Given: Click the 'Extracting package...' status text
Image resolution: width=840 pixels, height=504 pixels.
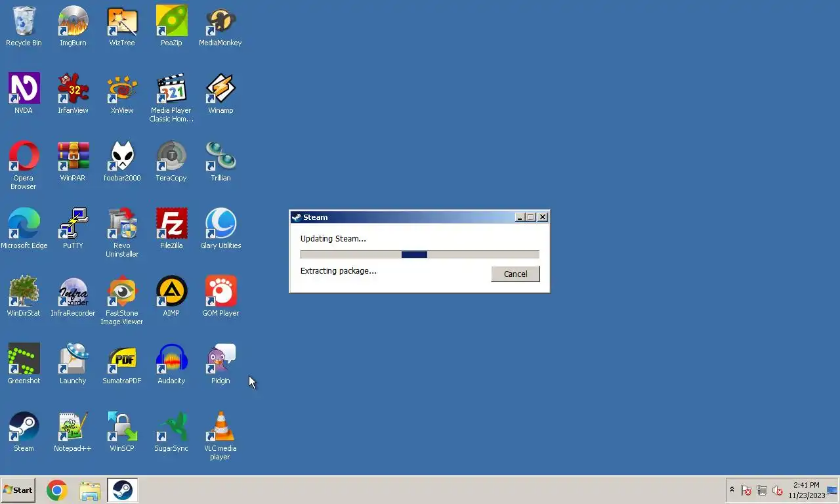Looking at the screenshot, I should 338,271.
